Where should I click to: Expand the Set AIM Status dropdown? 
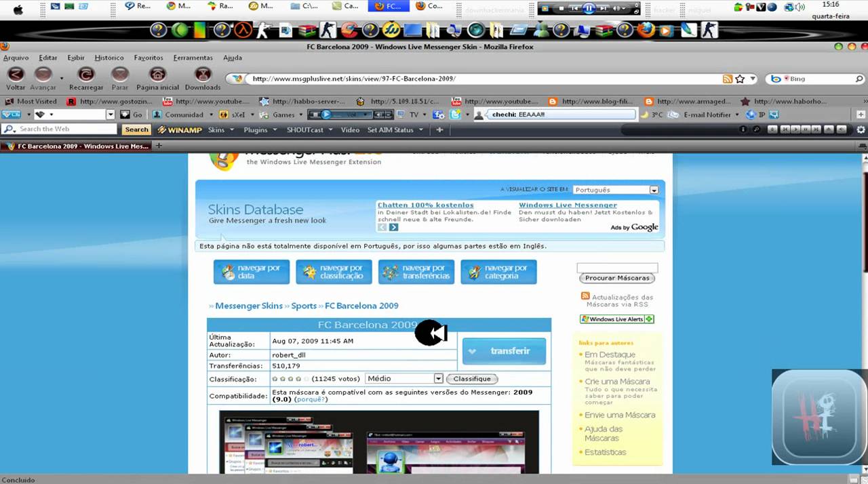[395, 129]
